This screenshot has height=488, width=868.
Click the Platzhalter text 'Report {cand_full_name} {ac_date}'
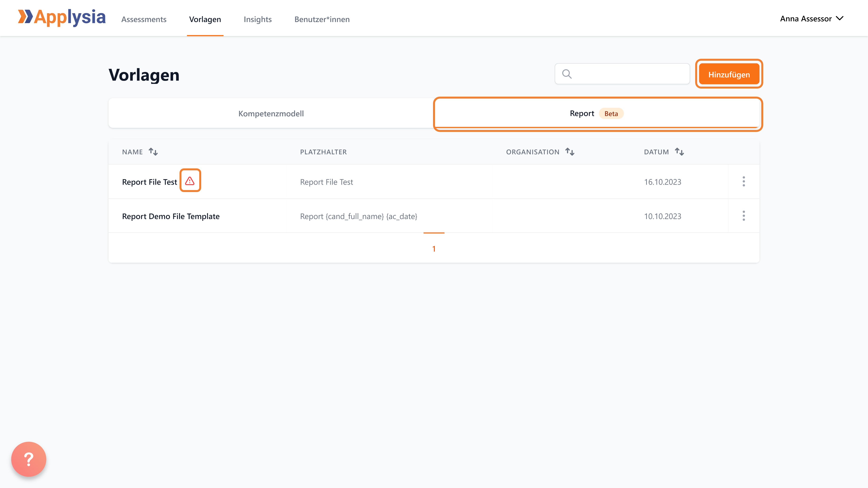tap(358, 216)
